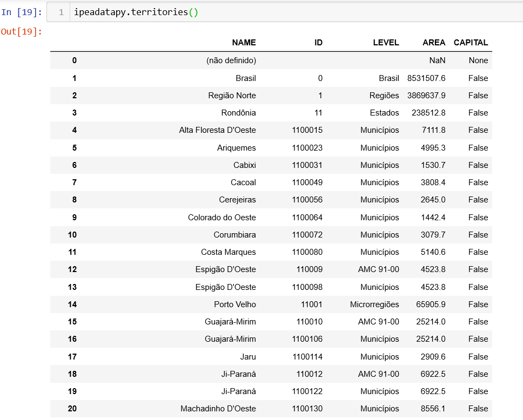
Task: Click row index 20
Action: point(72,409)
